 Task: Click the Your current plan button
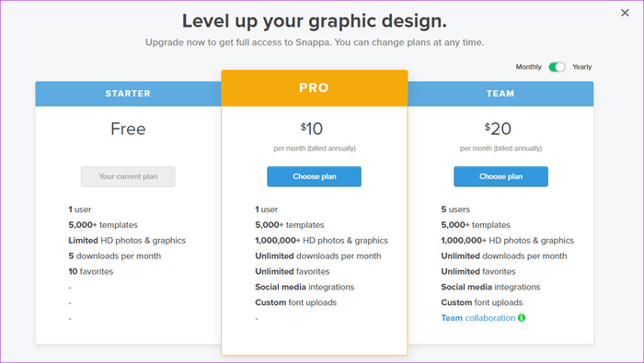pos(128,176)
